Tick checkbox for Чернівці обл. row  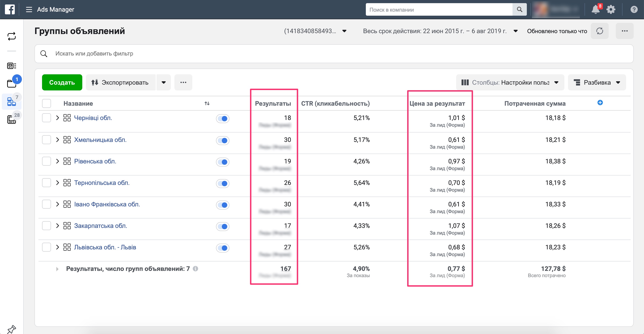(x=47, y=118)
